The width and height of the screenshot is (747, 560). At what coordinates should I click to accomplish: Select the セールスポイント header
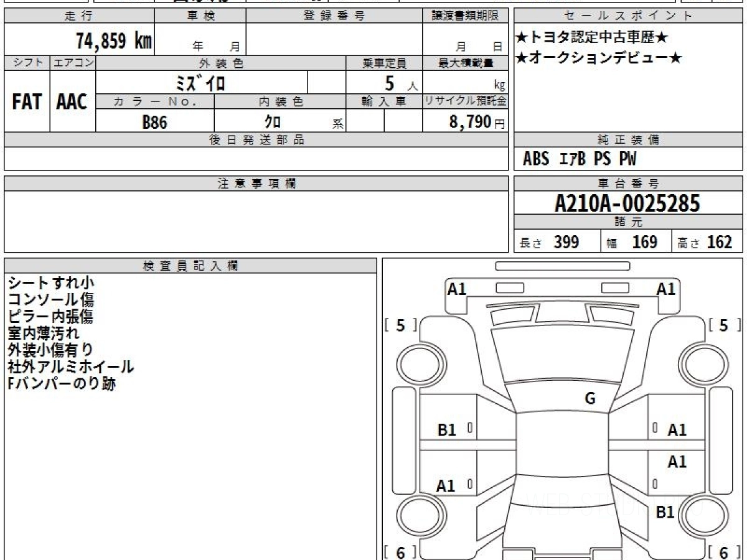click(x=628, y=16)
